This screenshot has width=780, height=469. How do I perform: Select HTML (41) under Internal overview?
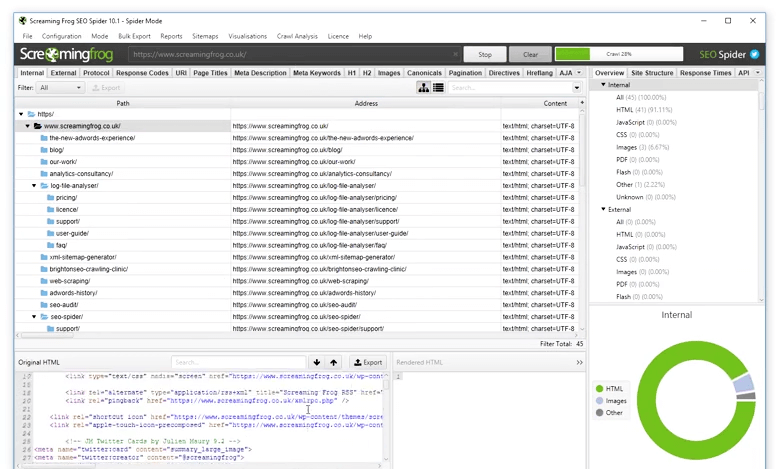point(644,109)
